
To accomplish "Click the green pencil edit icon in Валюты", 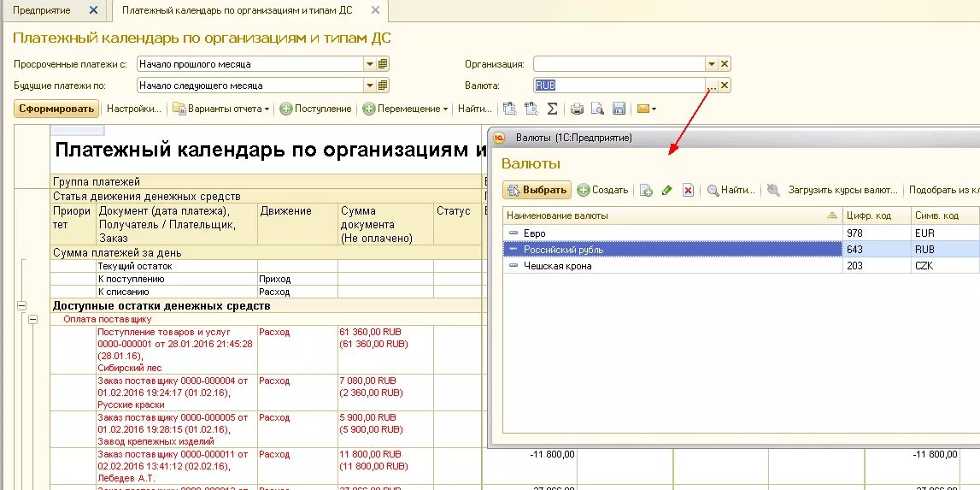I will pos(667,190).
